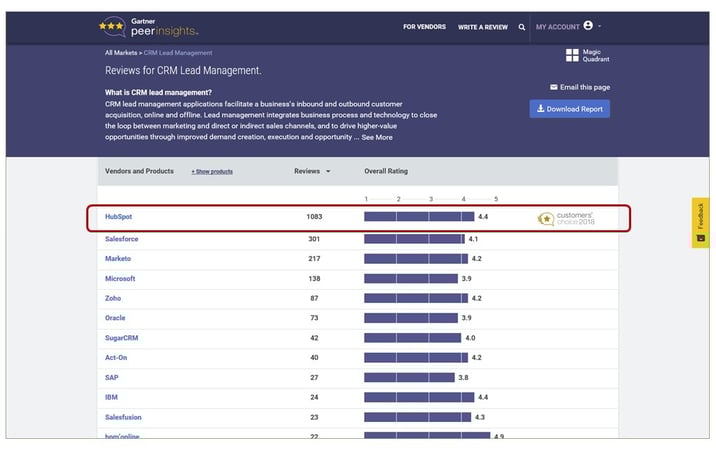716x450 pixels.
Task: Expand the My Account dropdown arrow
Action: click(x=600, y=27)
